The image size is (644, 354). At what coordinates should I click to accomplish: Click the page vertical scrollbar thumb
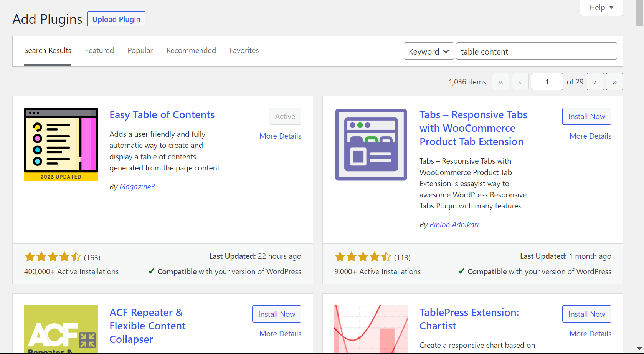639,13
